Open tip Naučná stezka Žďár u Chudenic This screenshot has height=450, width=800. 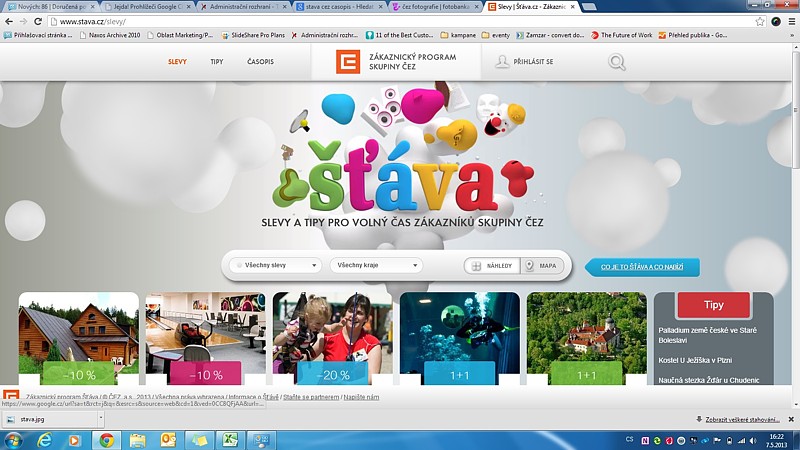pos(709,380)
